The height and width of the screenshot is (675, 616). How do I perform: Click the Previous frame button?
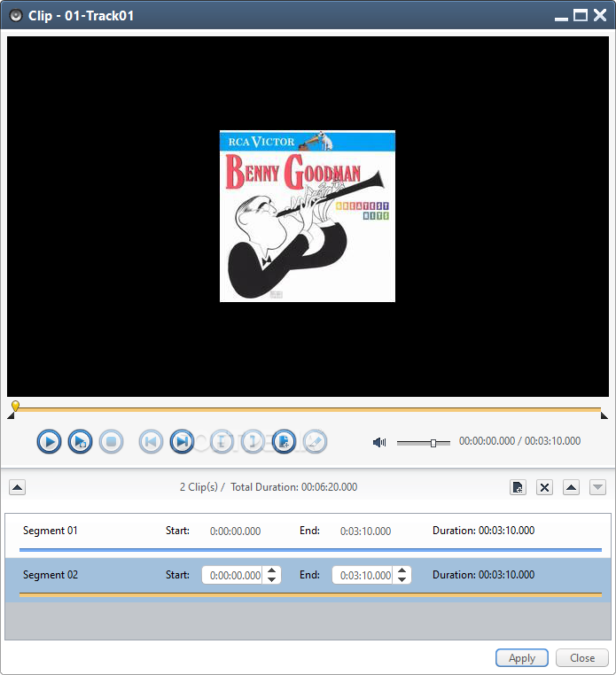pyautogui.click(x=151, y=442)
